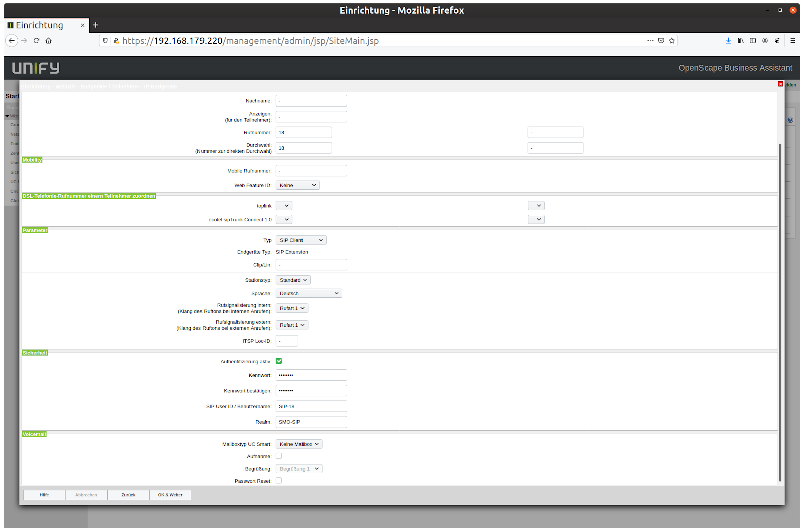Viewport: 804px width, 532px height.
Task: Click the Clip/Lin input field
Action: [x=312, y=265]
